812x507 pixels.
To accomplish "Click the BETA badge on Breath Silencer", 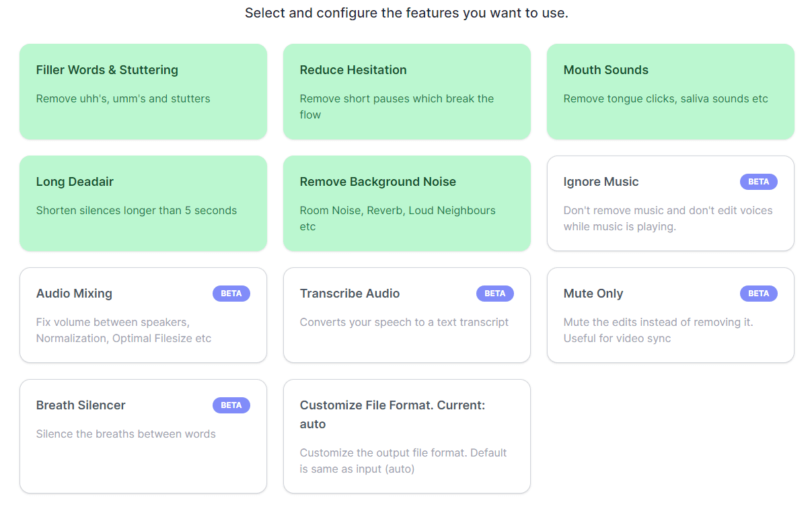I will click(231, 405).
